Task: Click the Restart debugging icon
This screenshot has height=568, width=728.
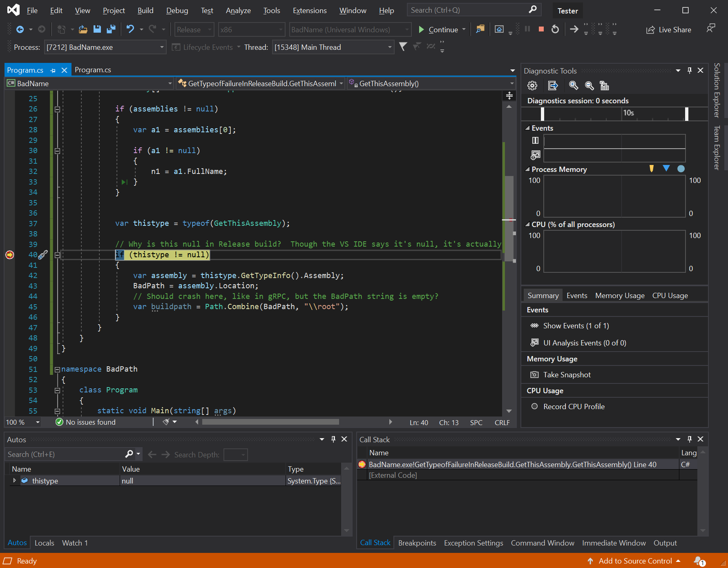Action: pyautogui.click(x=555, y=29)
